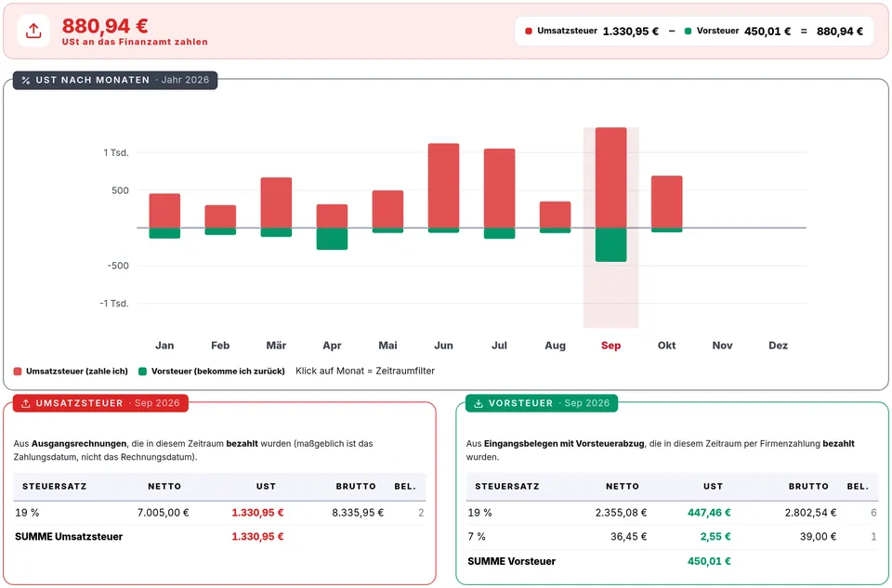892x588 pixels.
Task: Click SUMME Umsatzsteuer row label
Action: pos(69,536)
